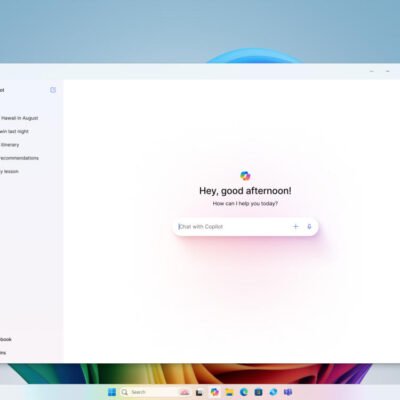Select the 'lesson' conversation in sidebar
The width and height of the screenshot is (400, 400).
[x=9, y=171]
